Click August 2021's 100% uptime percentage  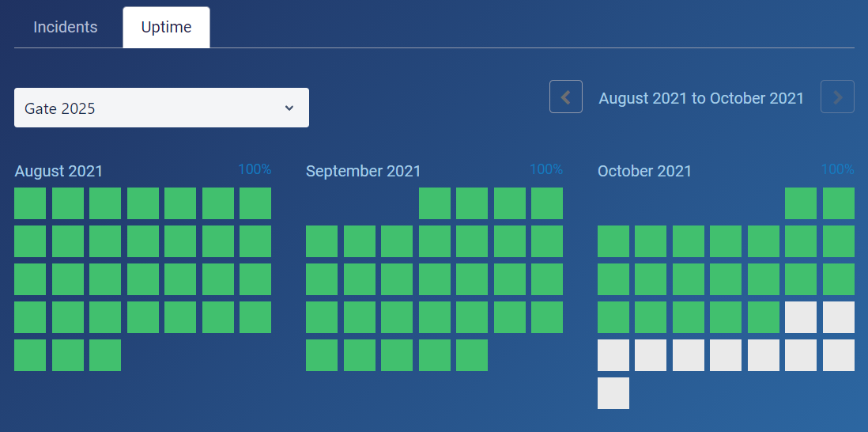(x=255, y=169)
